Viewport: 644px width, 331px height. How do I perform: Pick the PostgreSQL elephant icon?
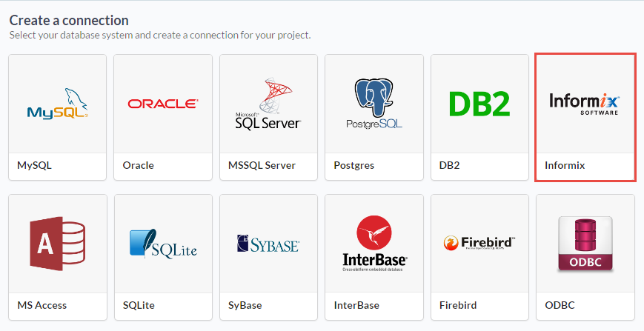click(x=374, y=104)
